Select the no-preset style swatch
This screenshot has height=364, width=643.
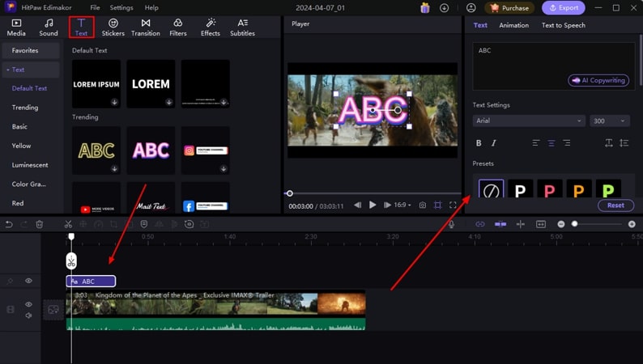pos(491,188)
